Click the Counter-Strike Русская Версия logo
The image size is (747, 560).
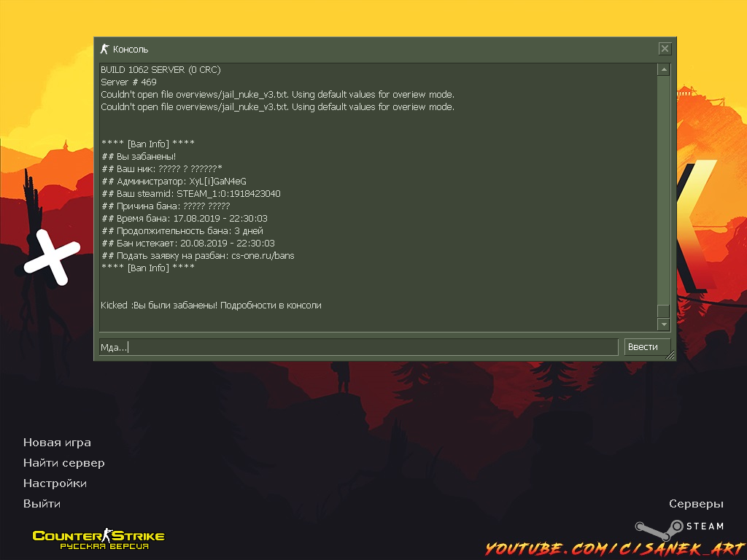pyautogui.click(x=98, y=539)
